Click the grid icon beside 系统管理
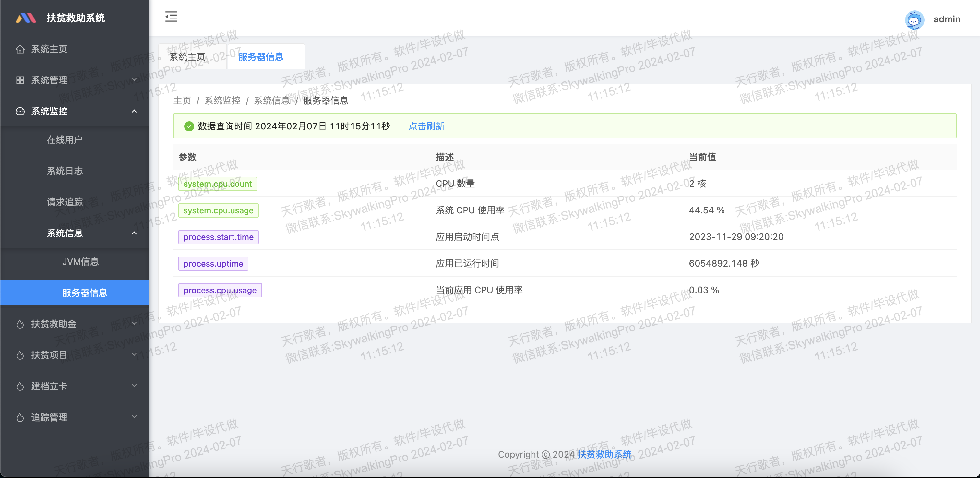 20,80
